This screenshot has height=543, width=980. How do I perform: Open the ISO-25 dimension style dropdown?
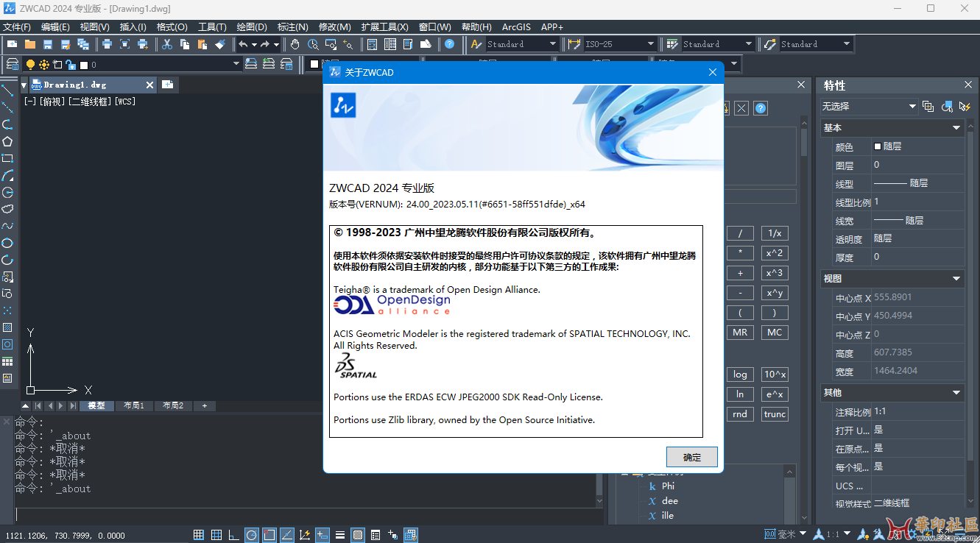pyautogui.click(x=651, y=44)
